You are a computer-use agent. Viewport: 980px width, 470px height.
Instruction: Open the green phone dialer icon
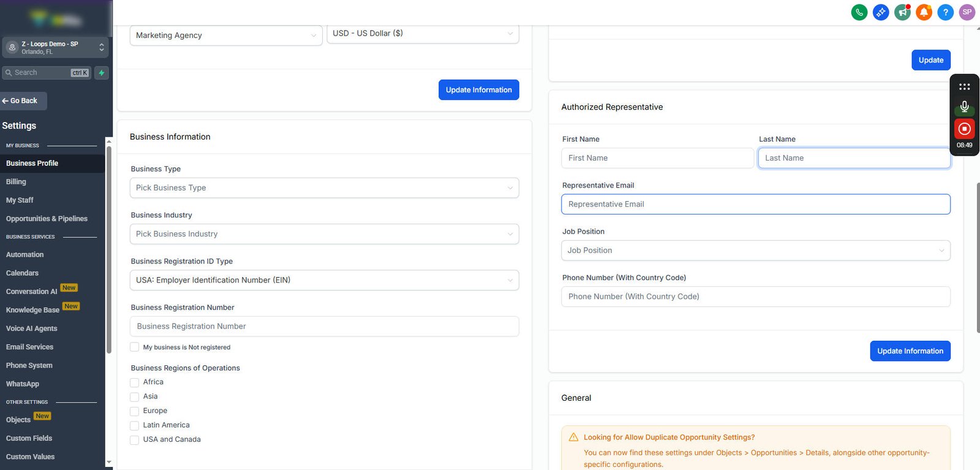[859, 12]
